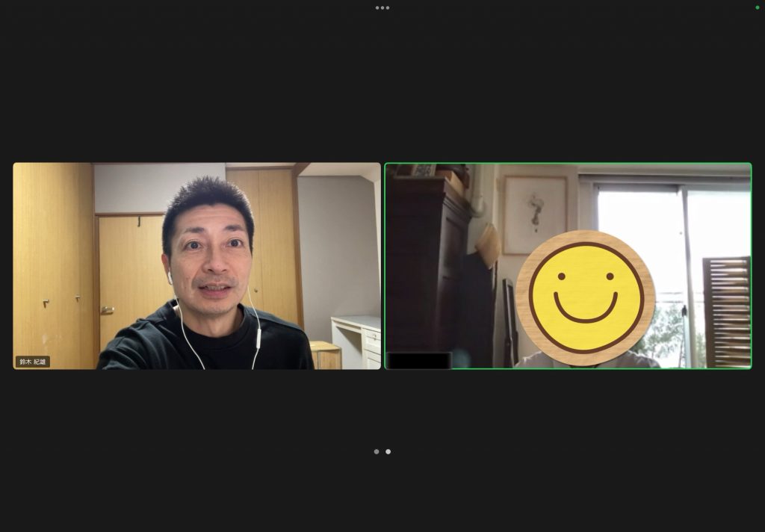
Task: Open the three-dot multitasking menu at top
Action: (x=382, y=7)
